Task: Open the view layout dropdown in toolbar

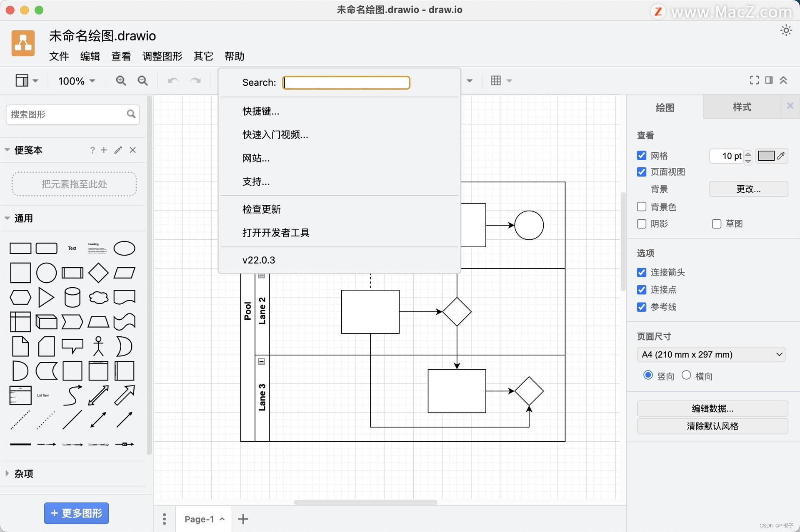Action: pos(27,80)
